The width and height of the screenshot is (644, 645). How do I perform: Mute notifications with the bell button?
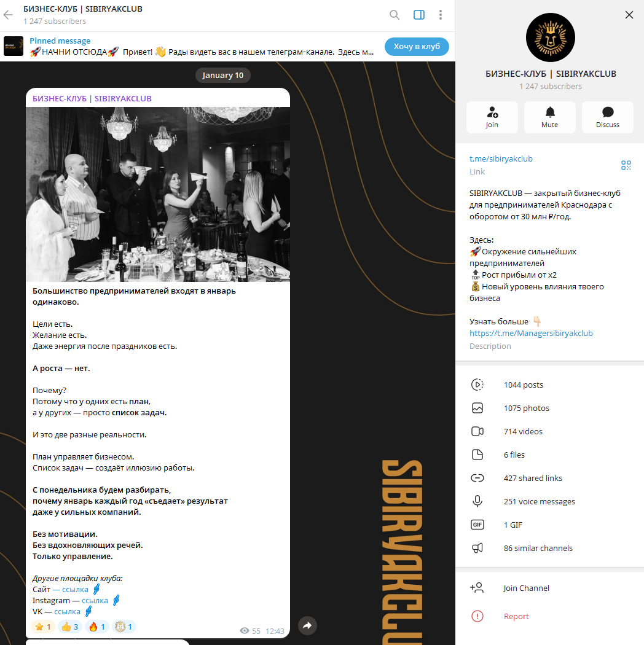point(550,117)
